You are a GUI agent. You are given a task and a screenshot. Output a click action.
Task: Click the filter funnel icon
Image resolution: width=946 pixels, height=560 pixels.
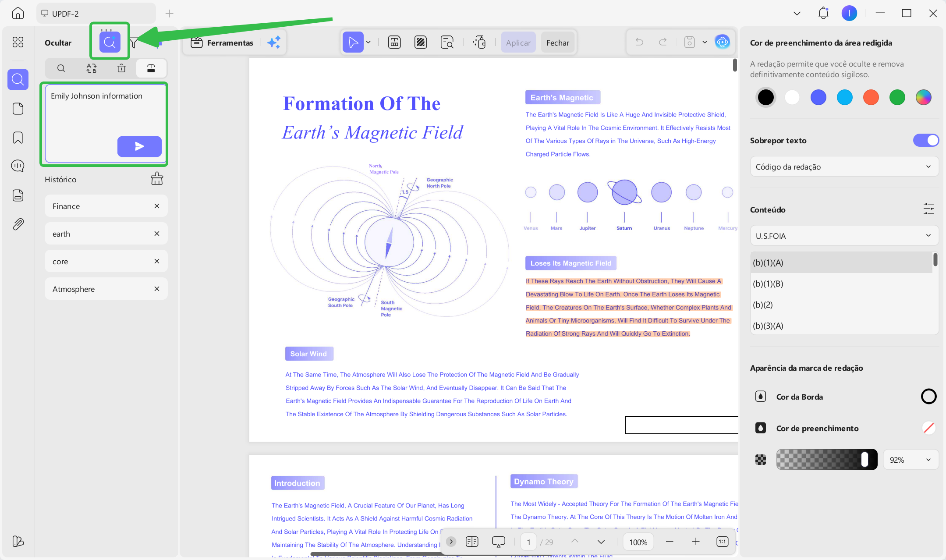tap(134, 43)
